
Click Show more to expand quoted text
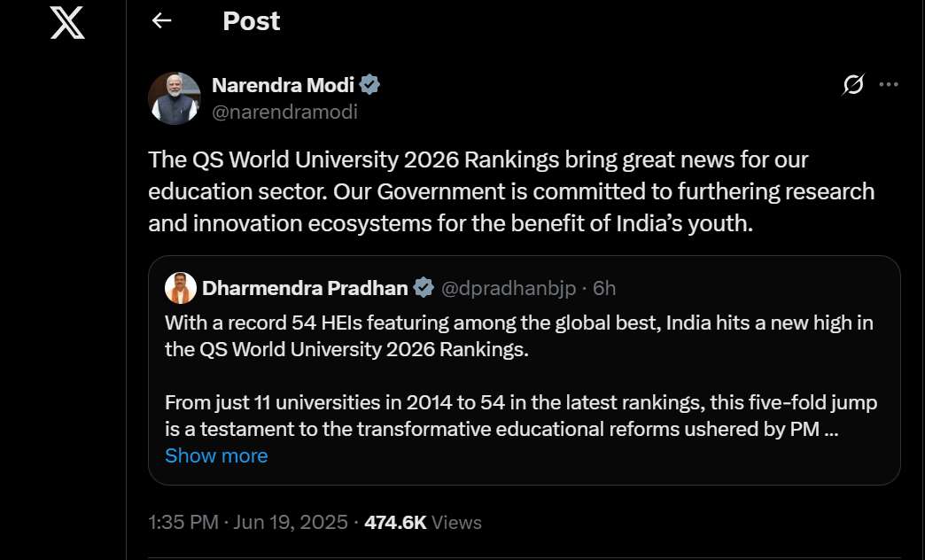click(x=216, y=455)
